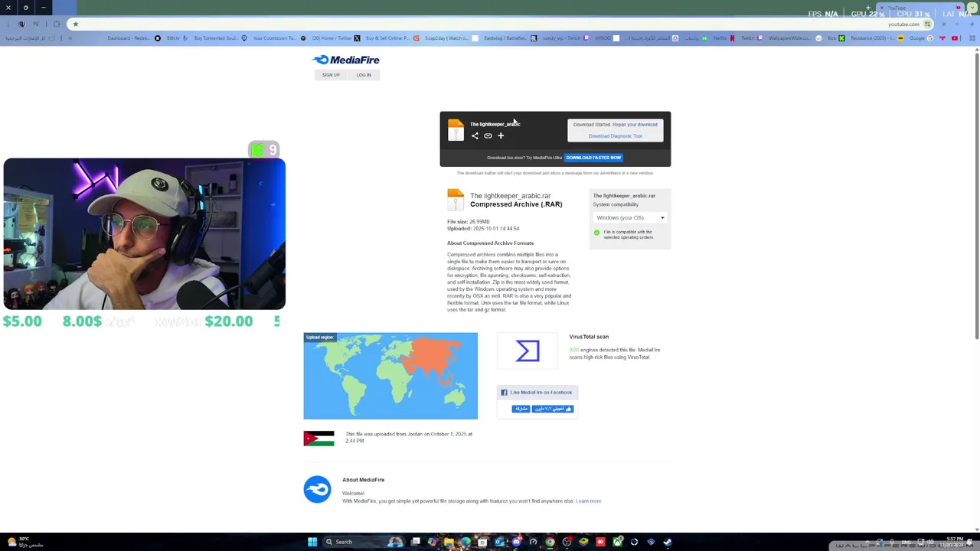Click Like MediaFire on Facebook

pos(537,393)
